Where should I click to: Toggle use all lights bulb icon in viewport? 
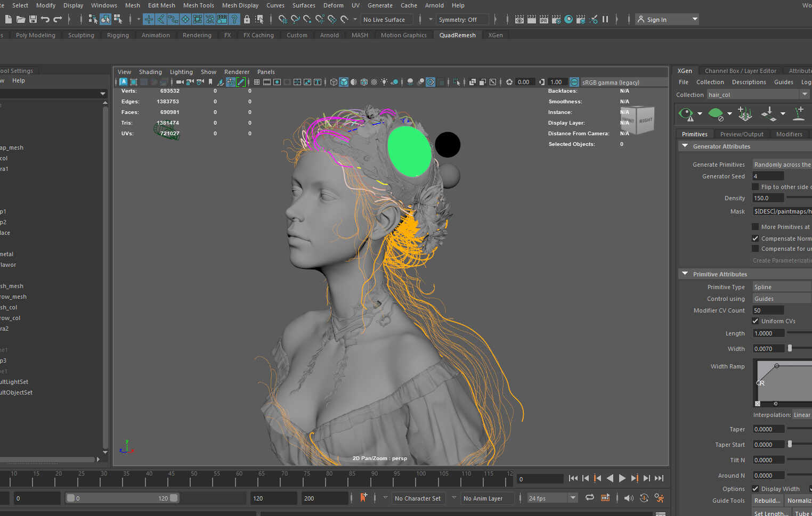pos(384,82)
